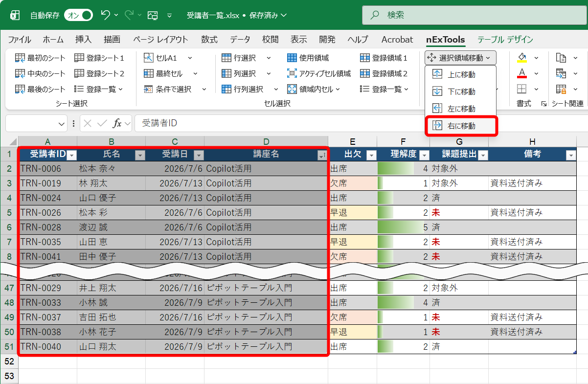
Task: Click the 行列選択 button
Action: [243, 89]
